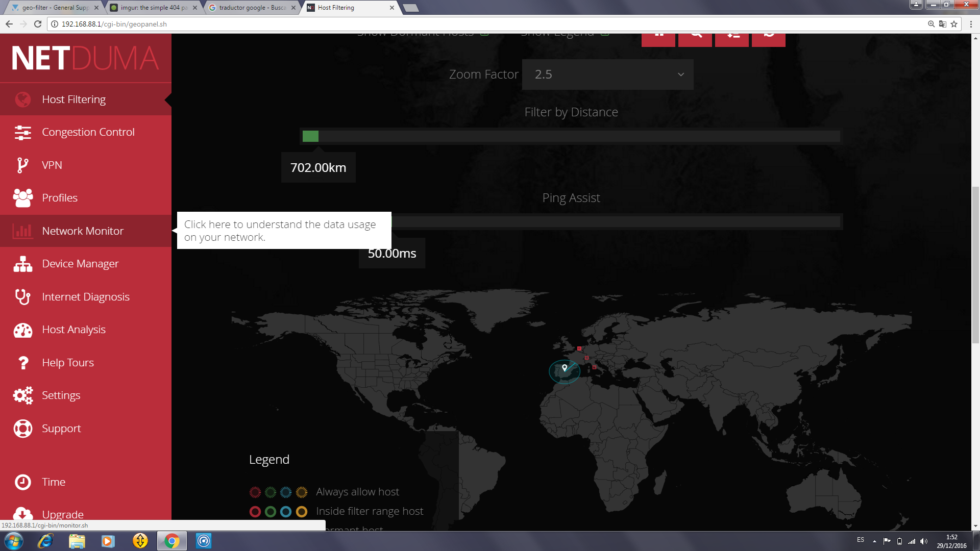Click the home location pin on map

565,367
